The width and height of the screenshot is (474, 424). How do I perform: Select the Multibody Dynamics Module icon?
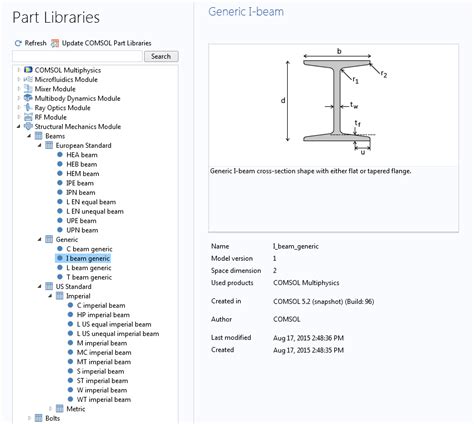pyautogui.click(x=28, y=98)
